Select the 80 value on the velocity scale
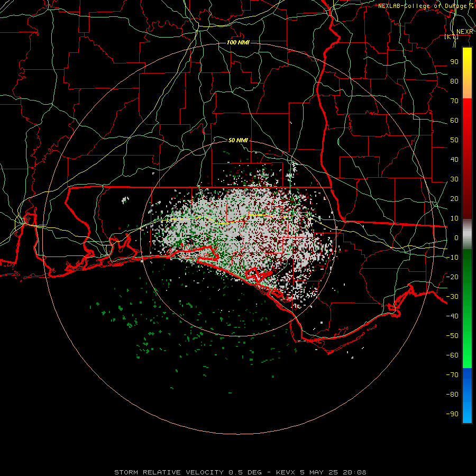This screenshot has height=476, width=476. [454, 81]
